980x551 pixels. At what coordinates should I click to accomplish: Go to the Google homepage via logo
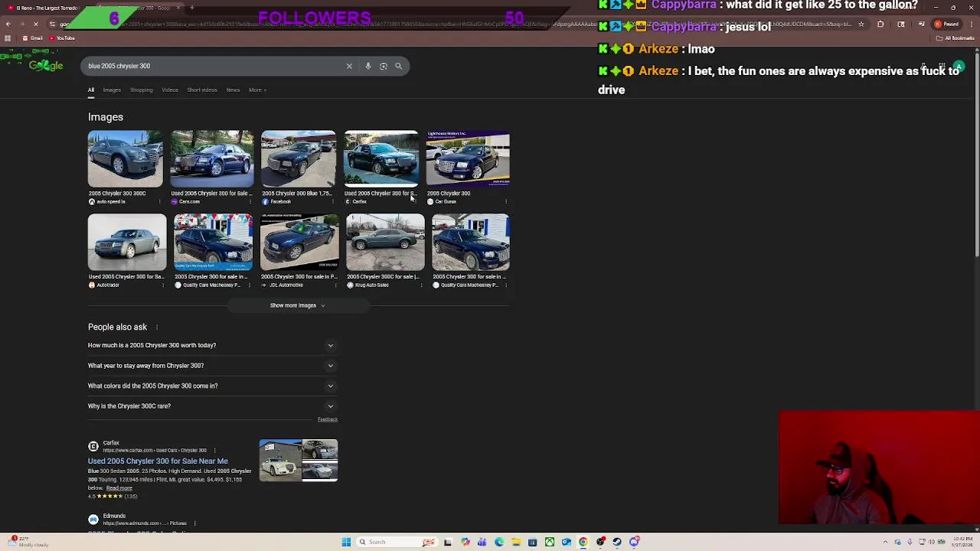[x=46, y=65]
